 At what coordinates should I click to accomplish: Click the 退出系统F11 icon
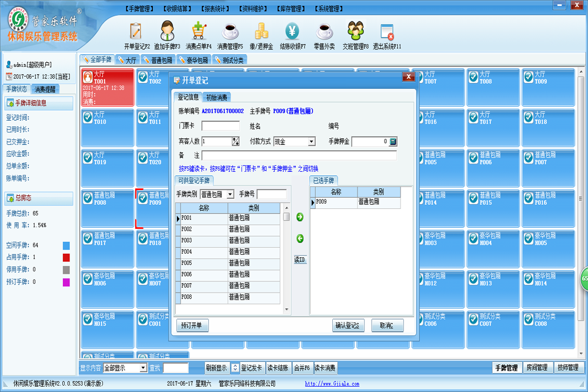coord(387,36)
